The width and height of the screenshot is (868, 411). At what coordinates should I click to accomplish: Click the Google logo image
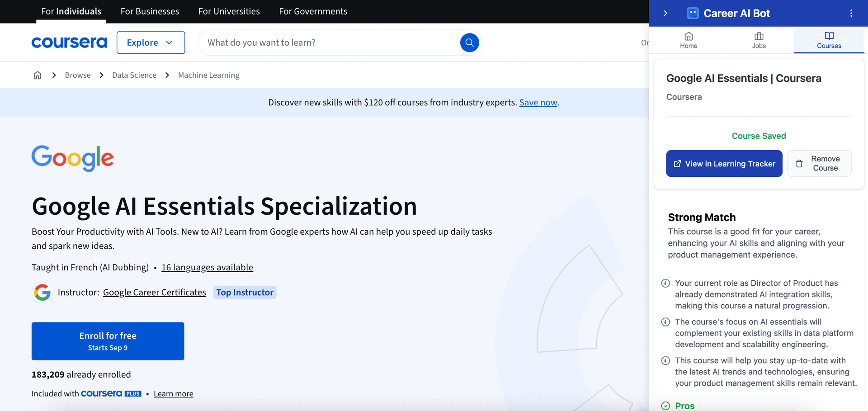[x=73, y=158]
